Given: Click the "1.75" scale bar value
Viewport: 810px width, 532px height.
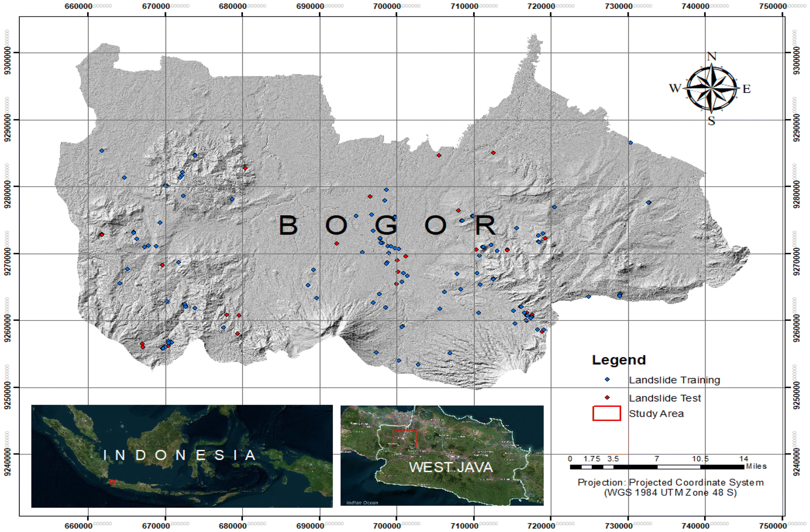Looking at the screenshot, I should point(591,459).
